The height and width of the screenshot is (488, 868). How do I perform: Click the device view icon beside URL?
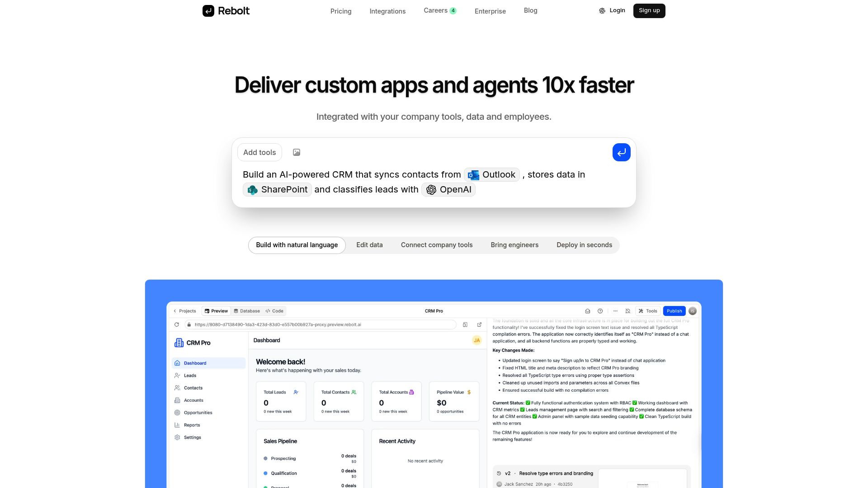pos(465,324)
